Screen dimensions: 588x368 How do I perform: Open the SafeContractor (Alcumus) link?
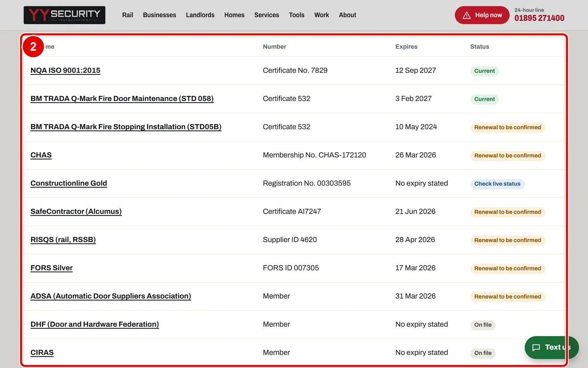point(76,212)
